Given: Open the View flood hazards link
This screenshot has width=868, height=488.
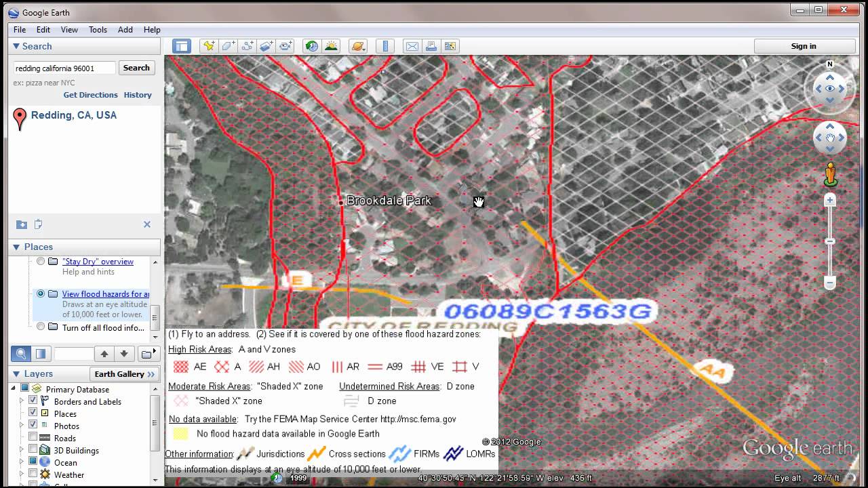Looking at the screenshot, I should [106, 294].
